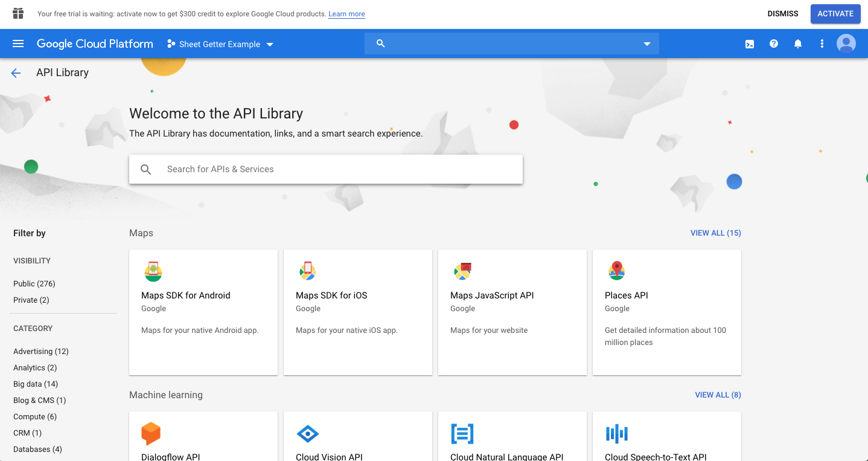Click the ACTIVATE button
The height and width of the screenshot is (461, 868).
tap(835, 14)
